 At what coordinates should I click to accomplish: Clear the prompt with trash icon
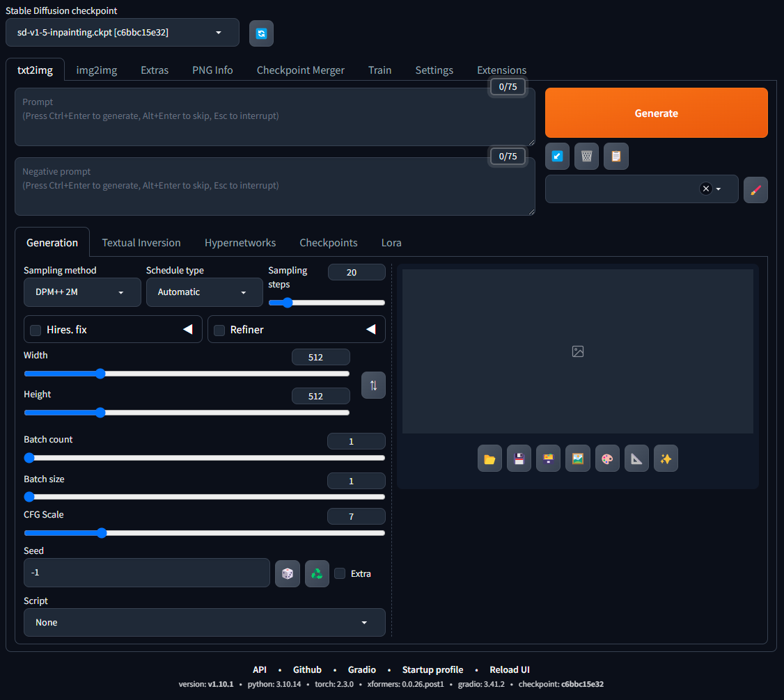click(x=586, y=157)
